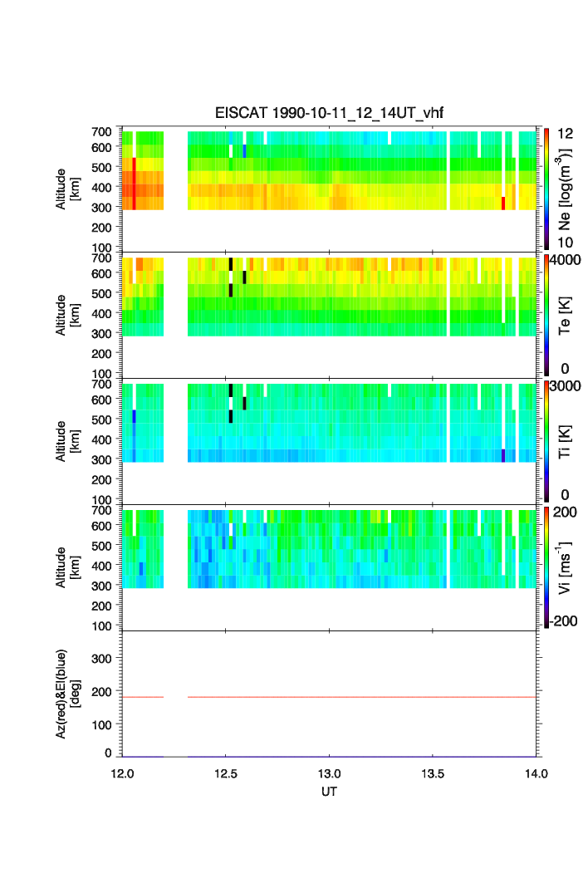Click the Vi ion velocity color bar
Screen dimensions: 588x883
coord(546,567)
